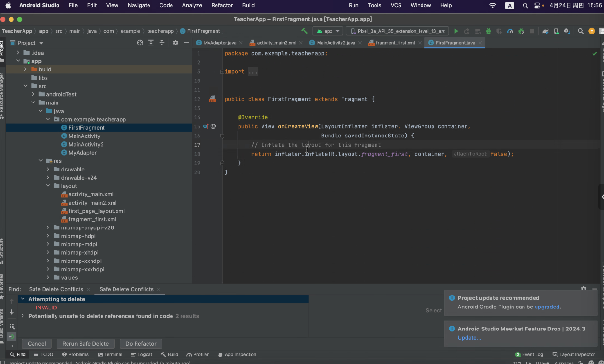Open Pixel_3a_API_35 device dropdown
The height and width of the screenshot is (364, 604).
(x=397, y=31)
